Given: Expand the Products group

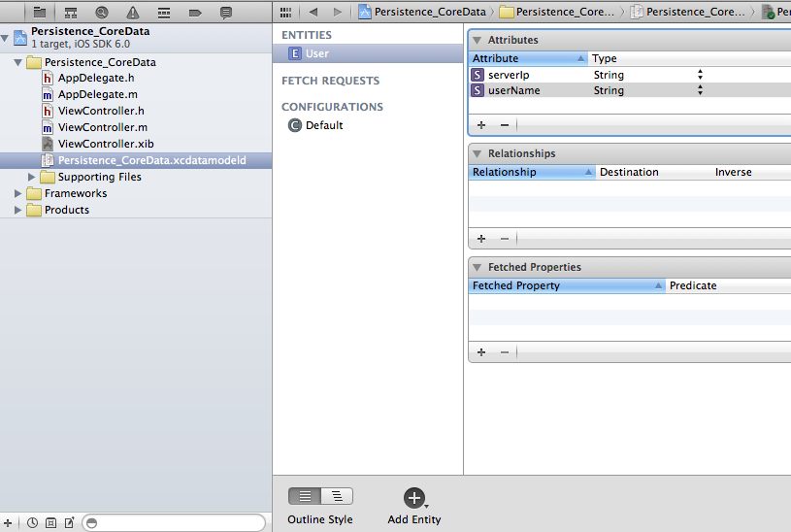Looking at the screenshot, I should 17,210.
